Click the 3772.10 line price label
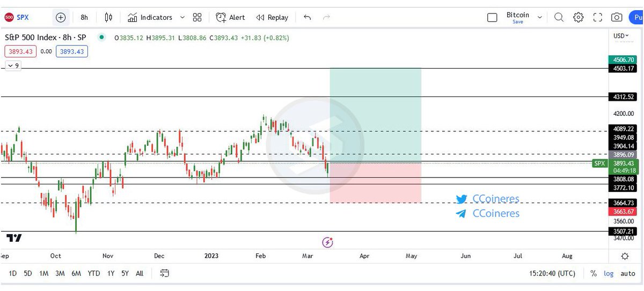Screen dimensions: 644x291 coord(622,188)
